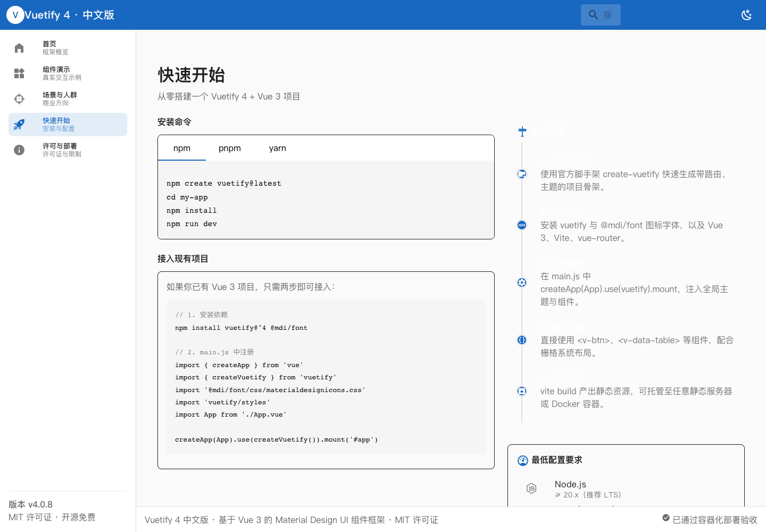This screenshot has height=532, width=766.
Task: Click the rocket icon beside 快速开始
Action: (19, 124)
